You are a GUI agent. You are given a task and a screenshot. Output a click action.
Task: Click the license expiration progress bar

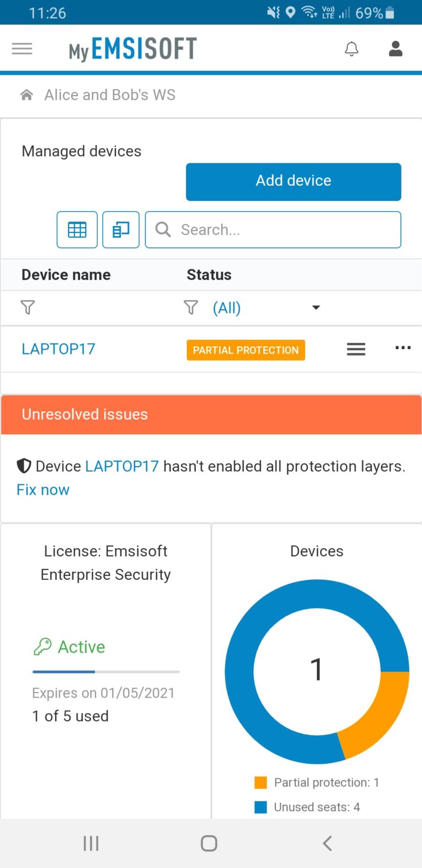[105, 671]
